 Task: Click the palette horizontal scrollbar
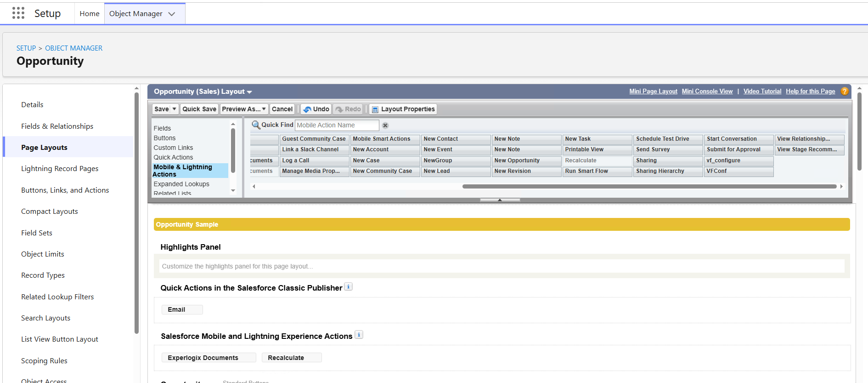649,186
